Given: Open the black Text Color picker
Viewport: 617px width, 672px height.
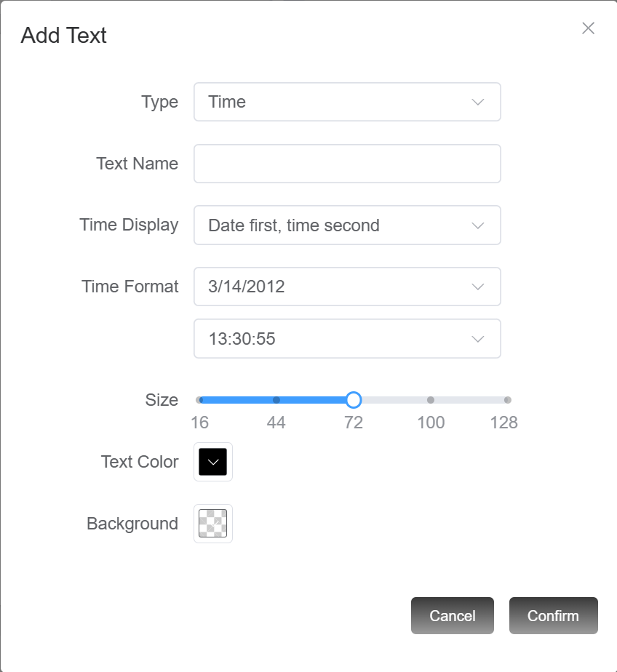Looking at the screenshot, I should [213, 462].
